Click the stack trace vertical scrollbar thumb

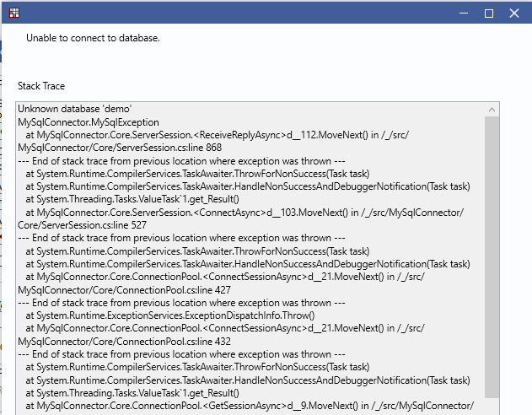tap(492, 253)
